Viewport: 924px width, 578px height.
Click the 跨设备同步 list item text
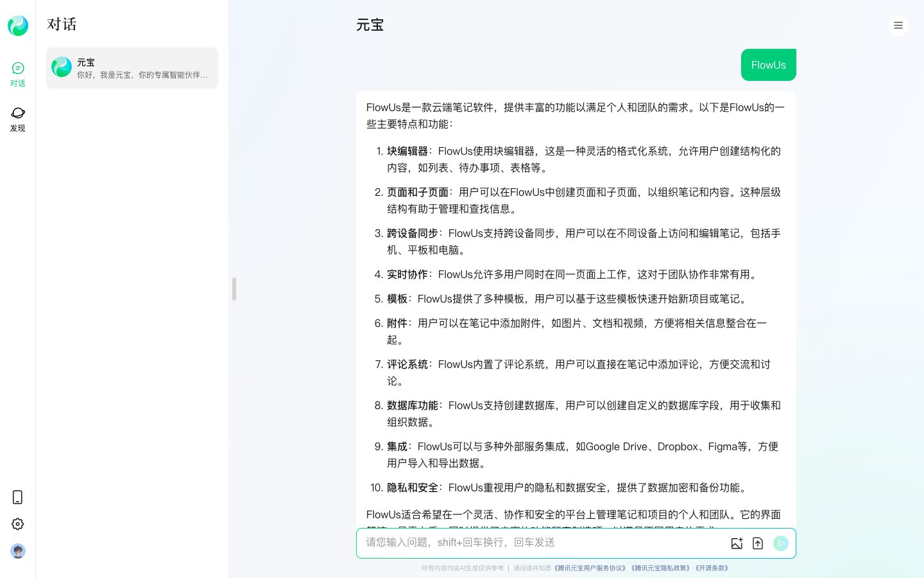413,233
